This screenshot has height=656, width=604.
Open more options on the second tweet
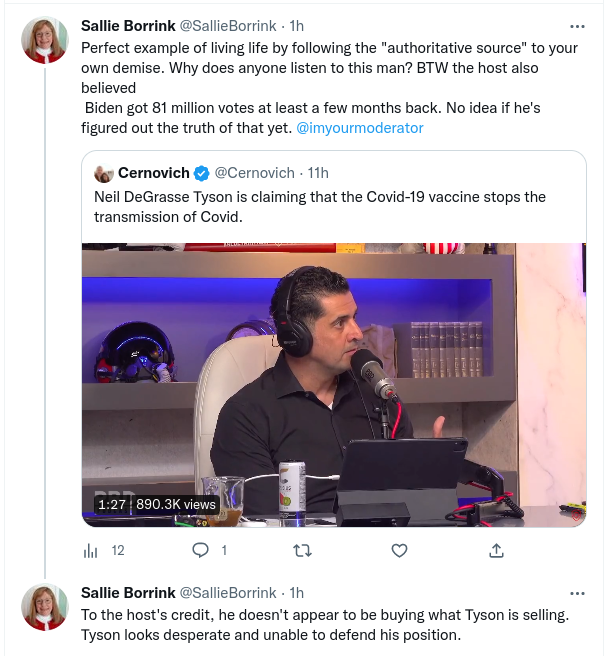[576, 593]
